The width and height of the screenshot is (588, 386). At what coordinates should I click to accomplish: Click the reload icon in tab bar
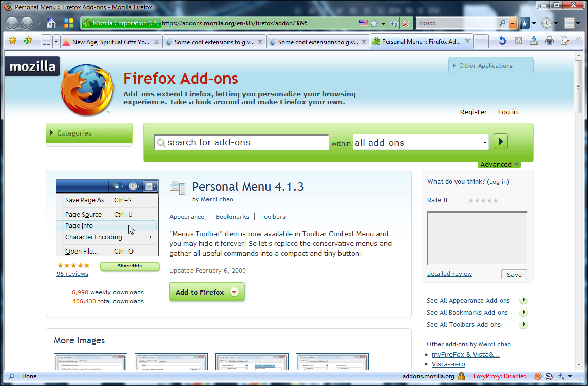pyautogui.click(x=502, y=41)
